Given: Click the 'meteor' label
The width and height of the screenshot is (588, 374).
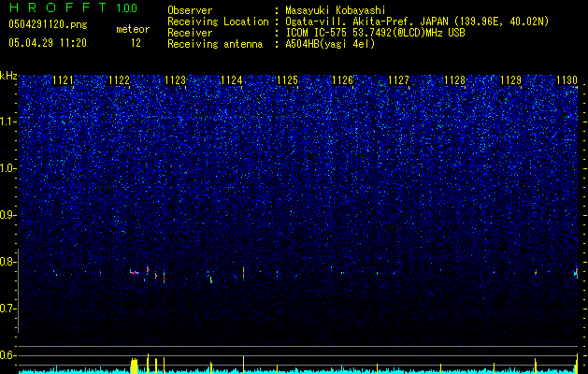Looking at the screenshot, I should click(133, 29).
